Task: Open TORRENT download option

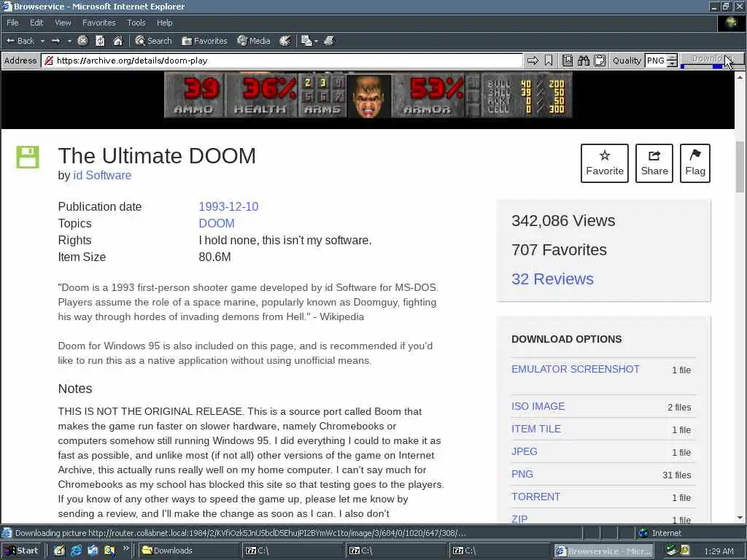Action: [536, 497]
